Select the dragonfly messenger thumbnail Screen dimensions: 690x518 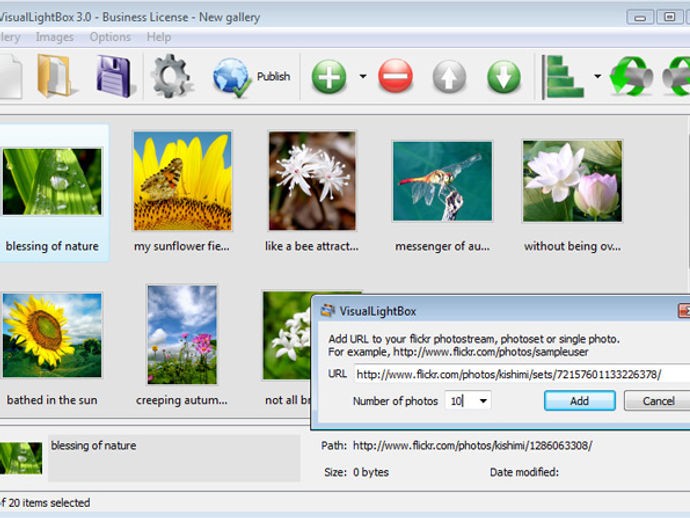tap(442, 181)
